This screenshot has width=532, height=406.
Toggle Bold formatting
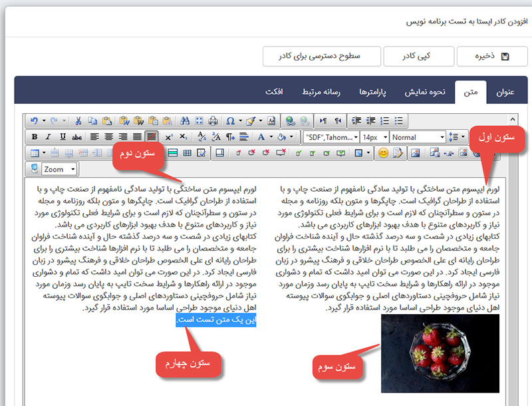pyautogui.click(x=35, y=137)
